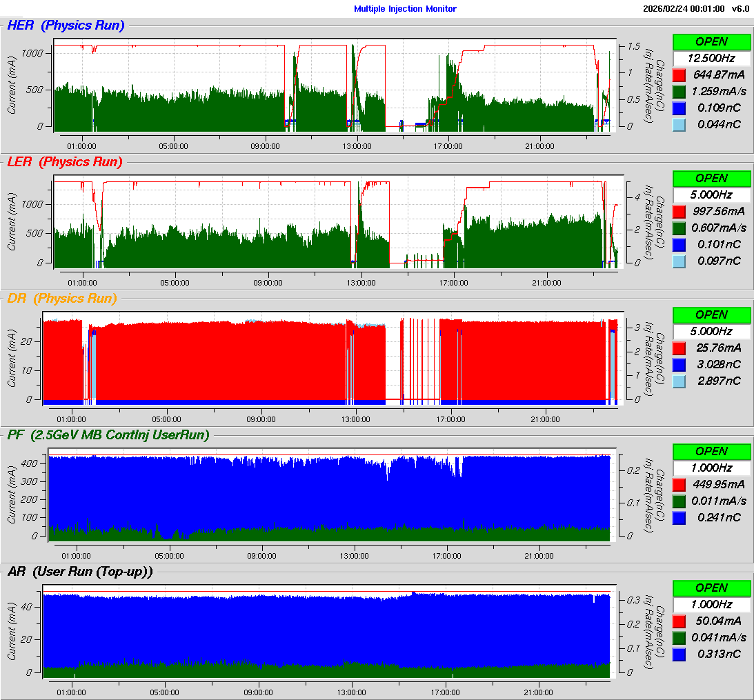Click the HER OPEN status button
This screenshot has height=700, width=754.
point(711,42)
